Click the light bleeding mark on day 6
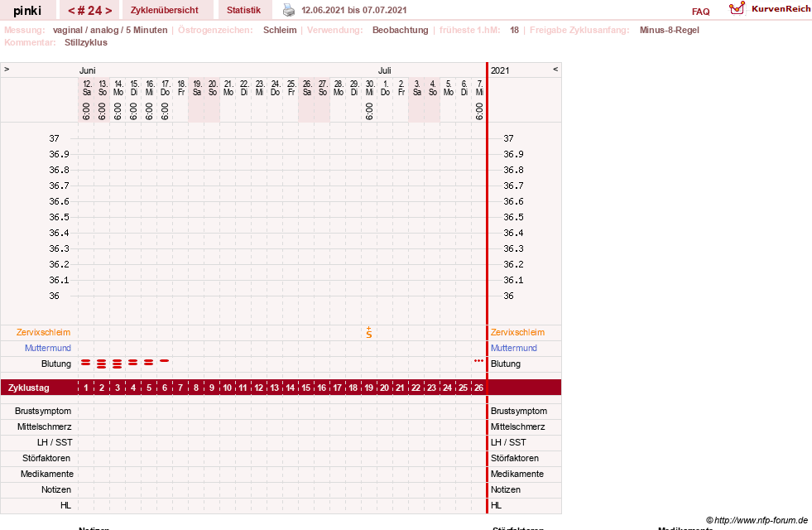812x530 pixels. 164,360
